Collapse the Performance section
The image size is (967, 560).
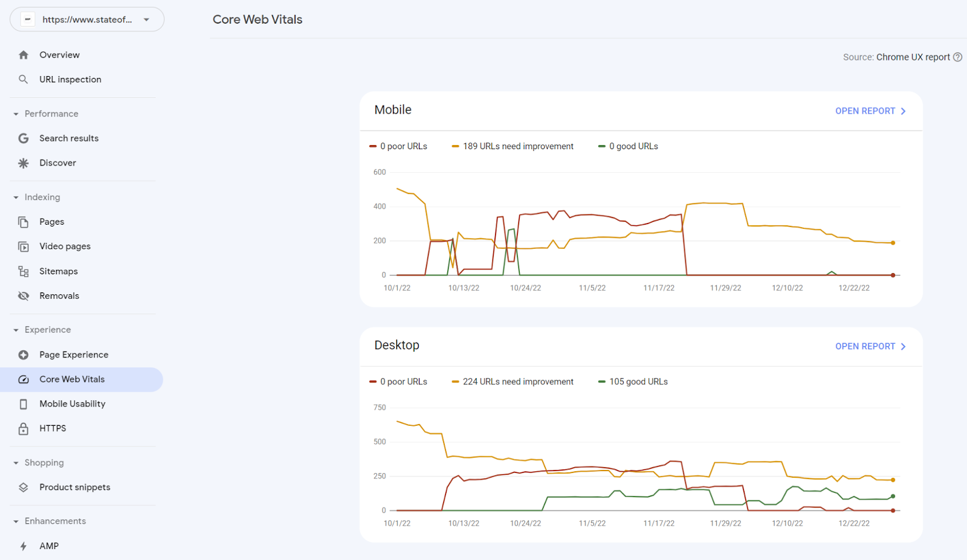[x=16, y=114]
